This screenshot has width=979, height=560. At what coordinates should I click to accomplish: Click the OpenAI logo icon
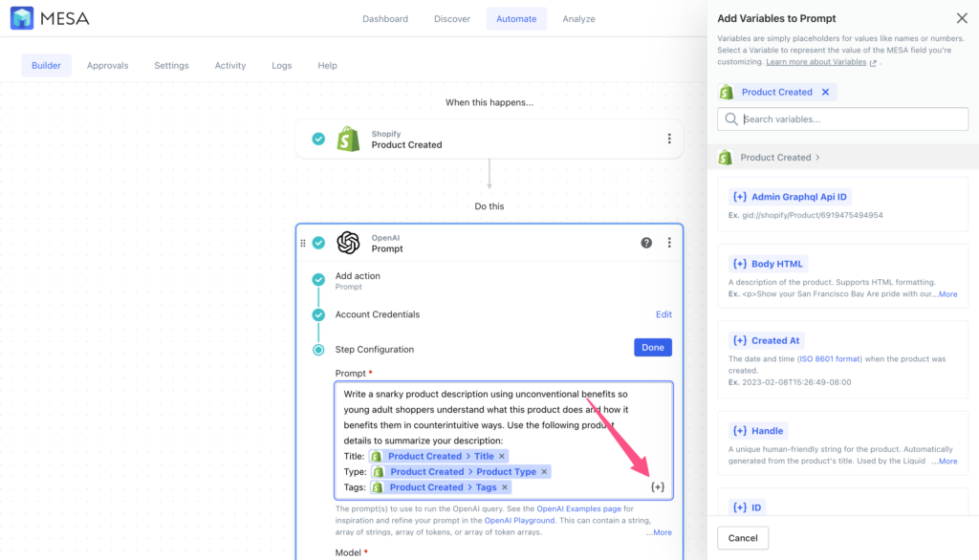(x=348, y=242)
